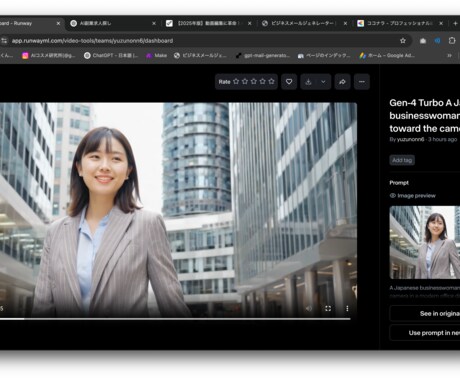Screen dimensions: 460x380
Task: Click the Gen-4 Turbo title text
Action: point(425,115)
